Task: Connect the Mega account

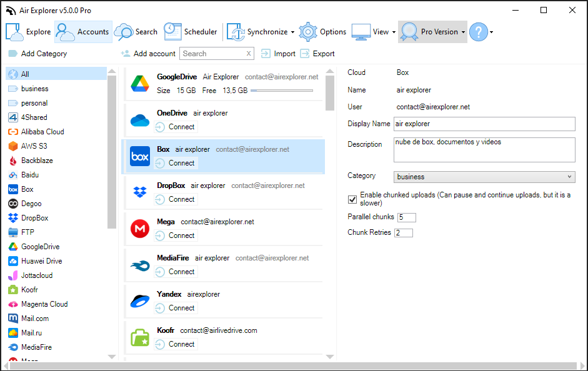Action: coord(176,235)
